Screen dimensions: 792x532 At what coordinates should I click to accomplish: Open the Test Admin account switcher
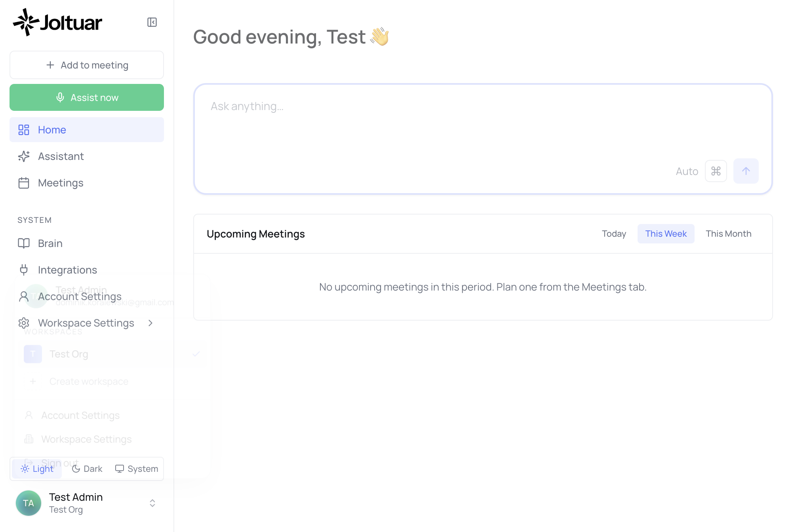pos(87,503)
